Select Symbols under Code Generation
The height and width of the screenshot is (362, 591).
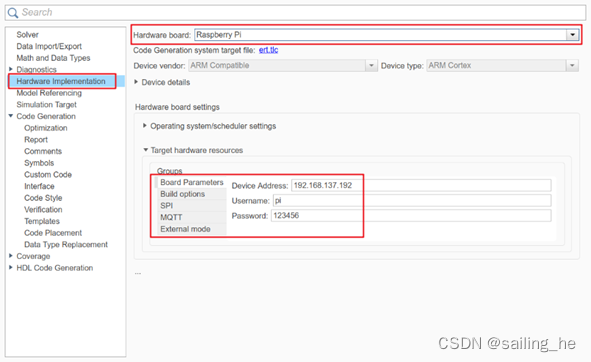(x=39, y=163)
